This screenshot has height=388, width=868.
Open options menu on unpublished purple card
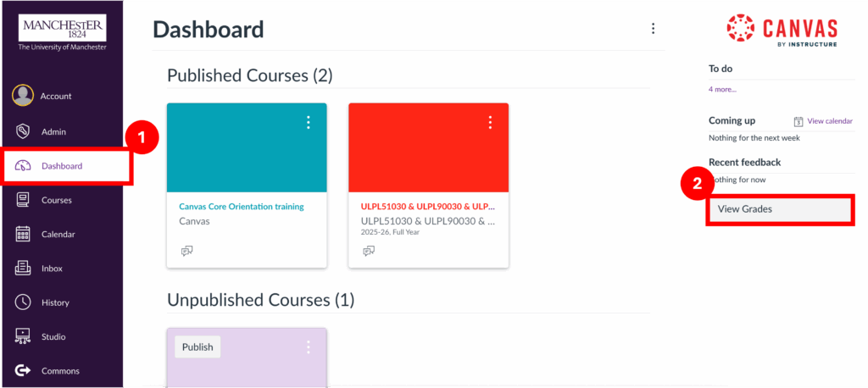tap(309, 347)
